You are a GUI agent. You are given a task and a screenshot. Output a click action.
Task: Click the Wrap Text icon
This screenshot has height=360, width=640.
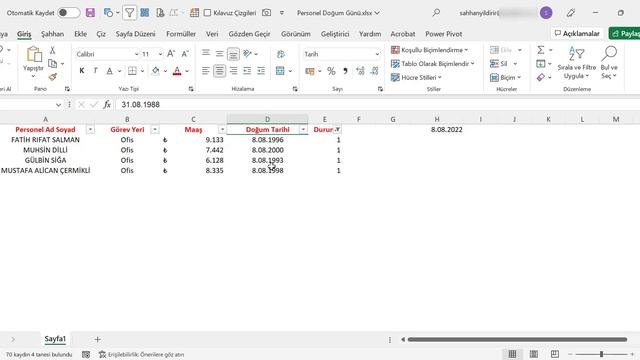click(281, 54)
